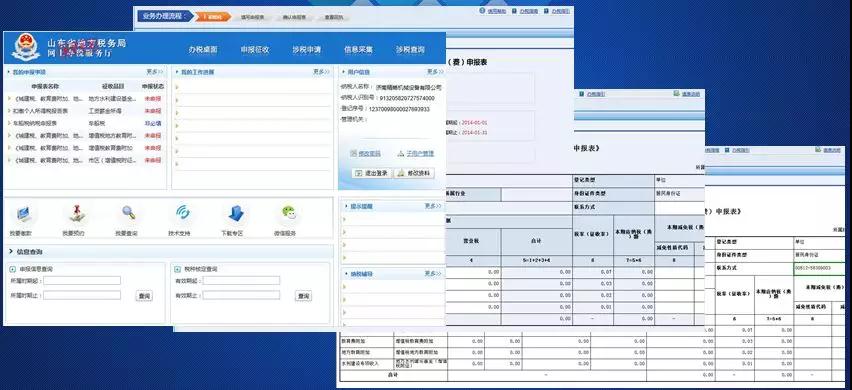The image size is (852, 390).
Task: Click the 退出登录 button
Action: click(372, 173)
